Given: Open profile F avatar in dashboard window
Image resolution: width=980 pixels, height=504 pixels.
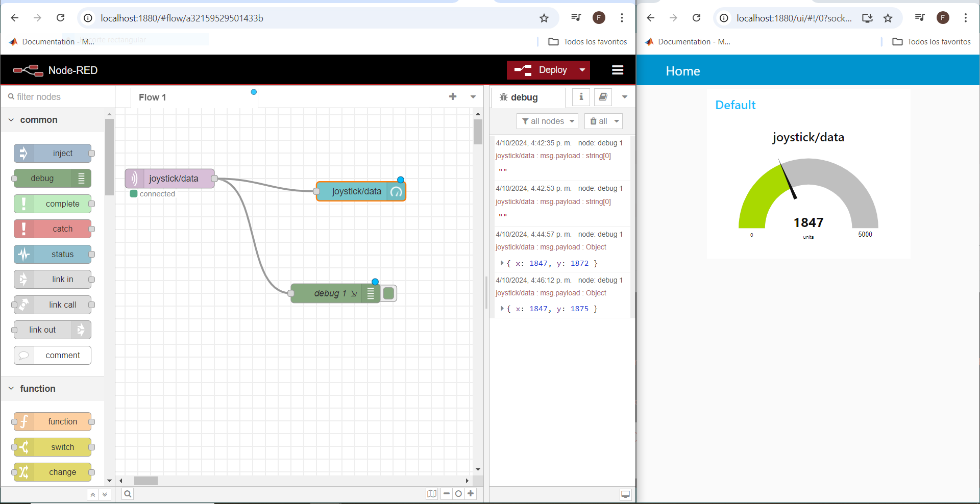Looking at the screenshot, I should tap(943, 18).
